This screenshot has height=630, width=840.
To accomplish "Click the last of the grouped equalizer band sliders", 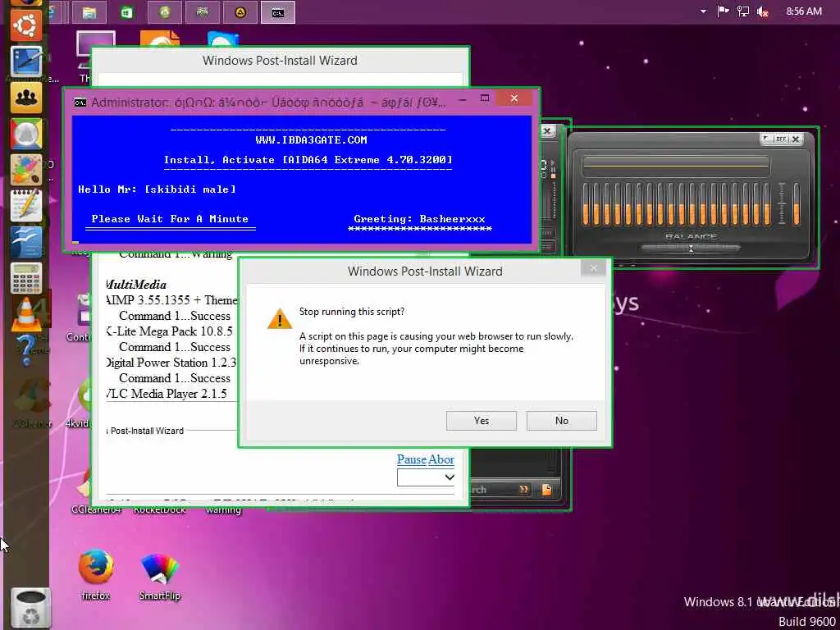I will [767, 203].
